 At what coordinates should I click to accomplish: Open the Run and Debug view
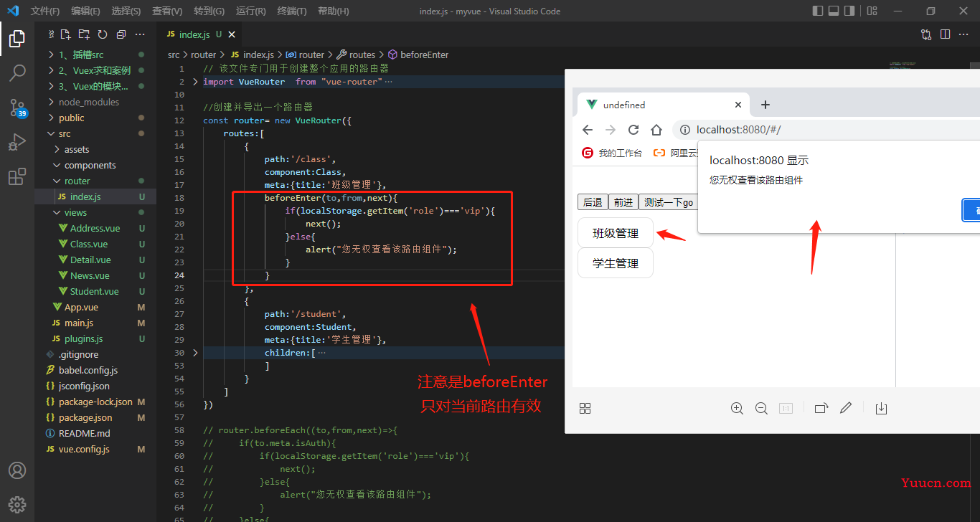(17, 143)
